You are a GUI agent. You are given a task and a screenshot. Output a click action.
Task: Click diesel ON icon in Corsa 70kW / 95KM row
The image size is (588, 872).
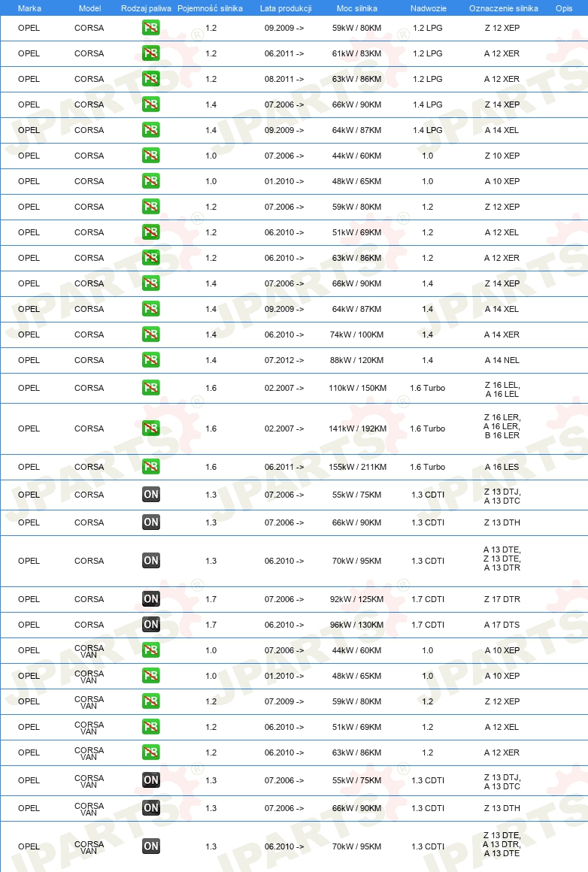pyautogui.click(x=150, y=561)
